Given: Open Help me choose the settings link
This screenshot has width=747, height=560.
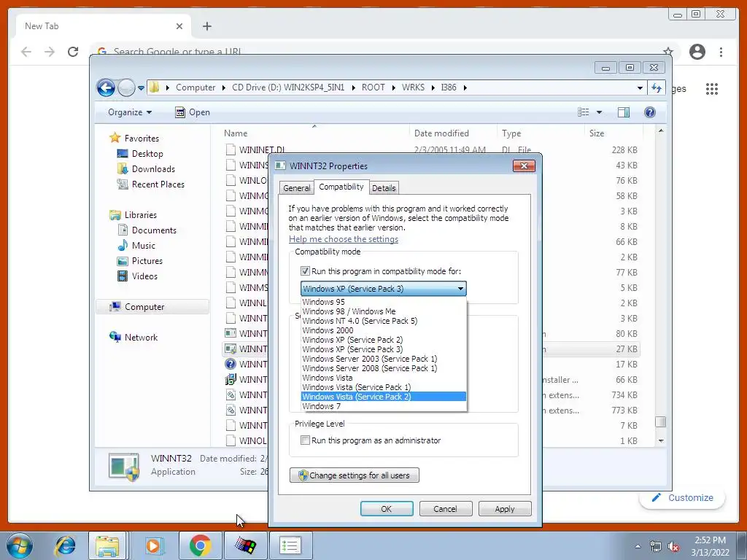Looking at the screenshot, I should pos(344,239).
